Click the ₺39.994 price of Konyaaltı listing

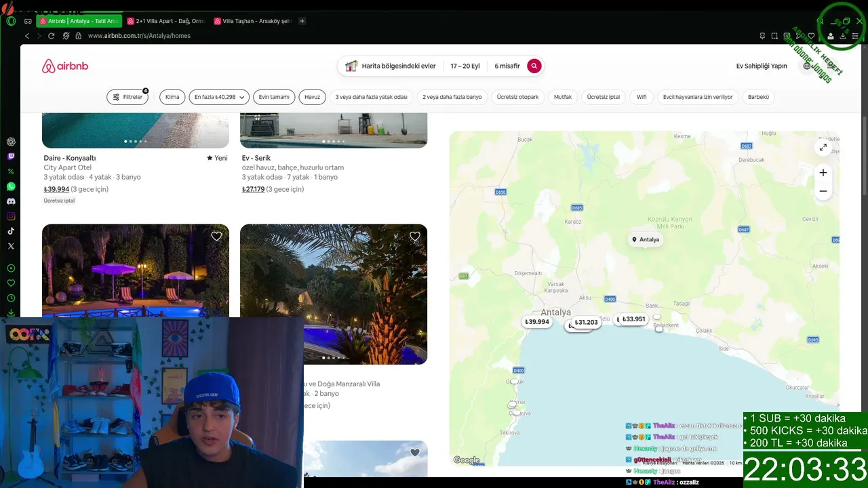pos(56,190)
